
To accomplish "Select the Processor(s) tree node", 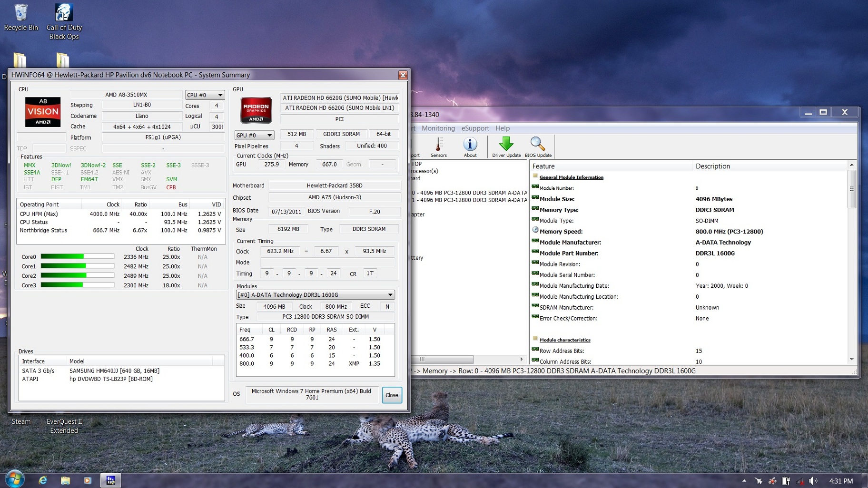I will [424, 171].
